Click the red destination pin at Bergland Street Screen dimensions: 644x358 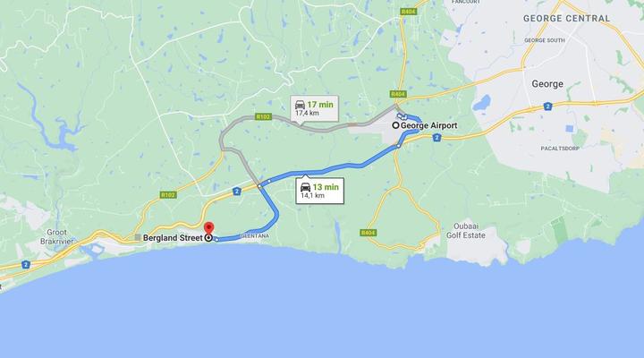(209, 228)
